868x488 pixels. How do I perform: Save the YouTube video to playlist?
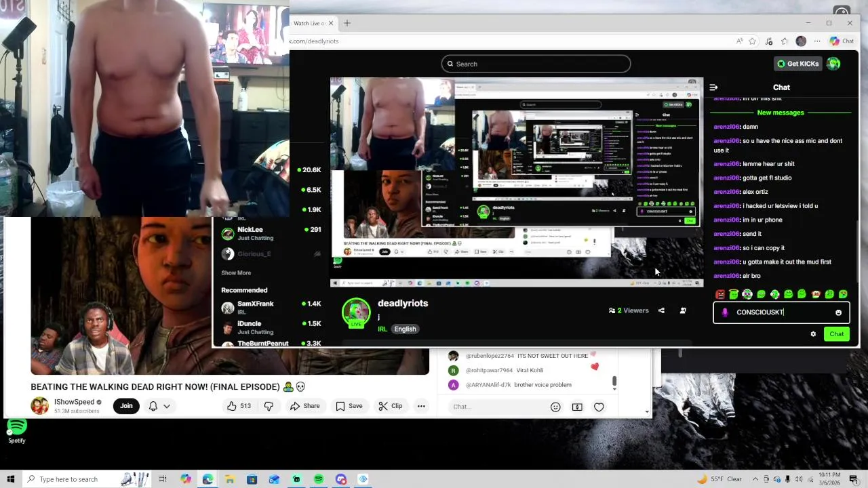point(349,406)
